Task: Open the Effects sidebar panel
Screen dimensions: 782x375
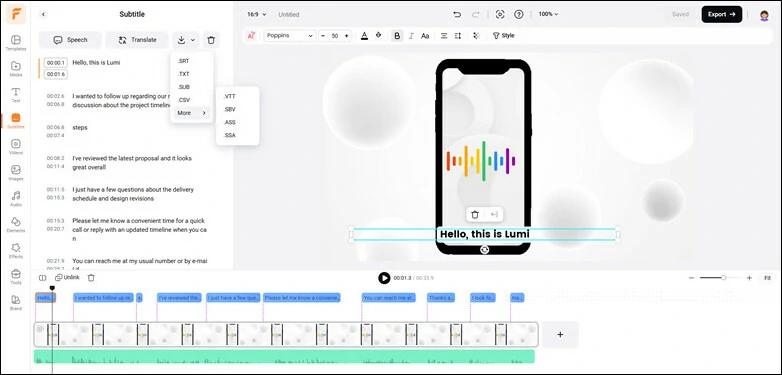Action: 16,250
